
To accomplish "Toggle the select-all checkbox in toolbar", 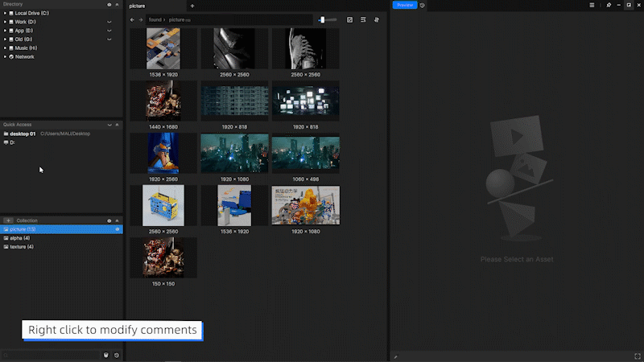I will point(349,19).
